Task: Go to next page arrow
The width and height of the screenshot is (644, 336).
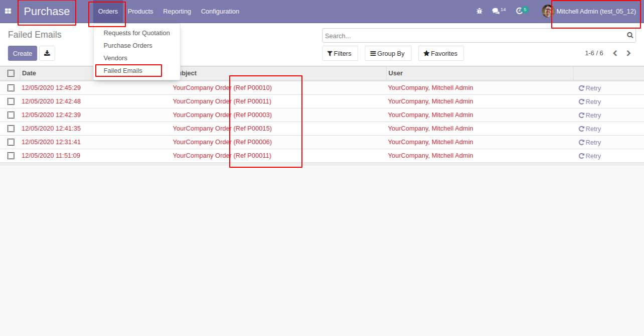Action: 628,53
